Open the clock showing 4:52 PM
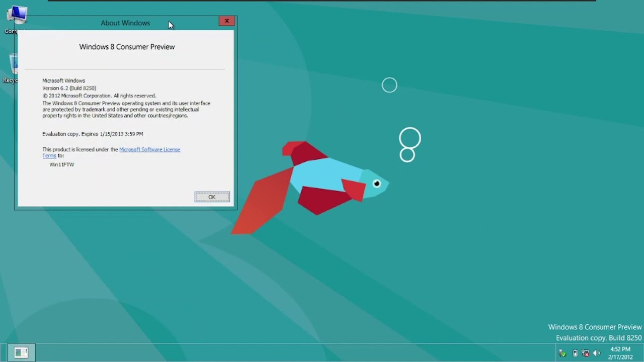The width and height of the screenshot is (644, 362). [x=620, y=353]
